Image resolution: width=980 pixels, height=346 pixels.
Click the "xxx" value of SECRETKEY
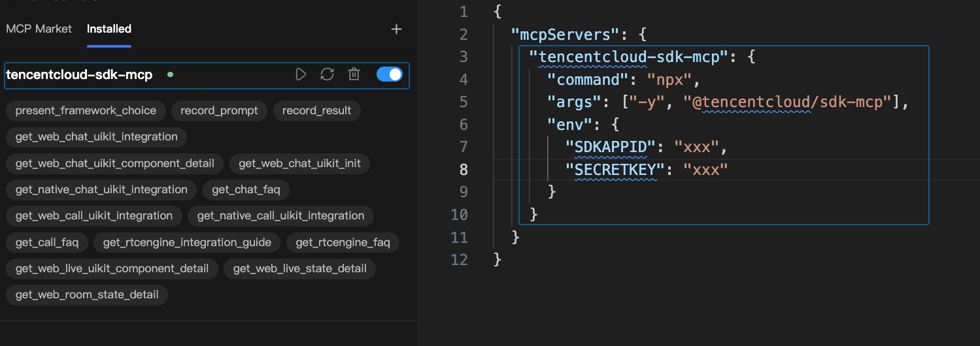click(x=706, y=170)
